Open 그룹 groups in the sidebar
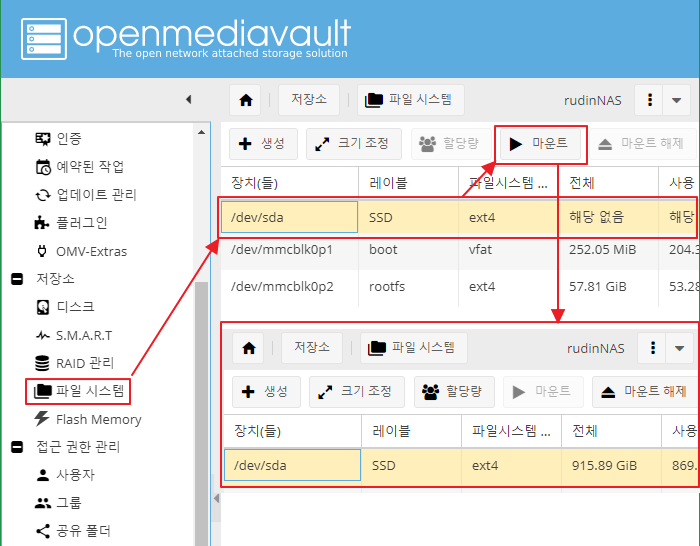Screen dimensions: 700x546 click(58, 503)
